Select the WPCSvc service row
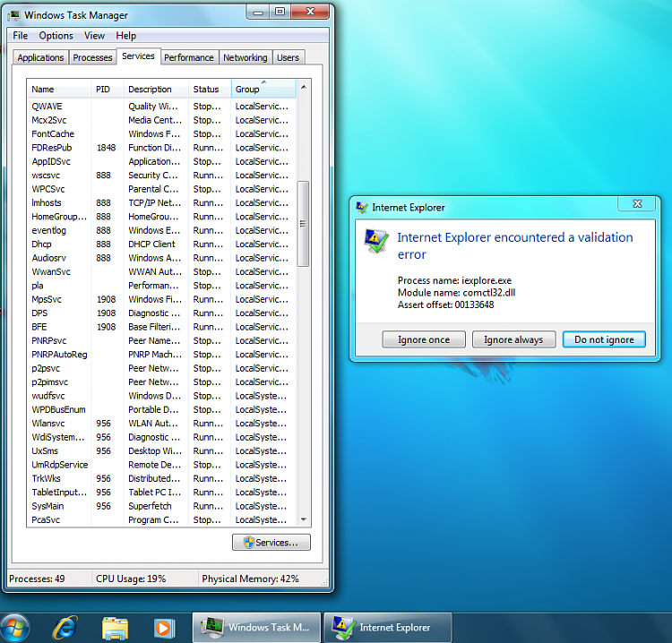 point(161,189)
